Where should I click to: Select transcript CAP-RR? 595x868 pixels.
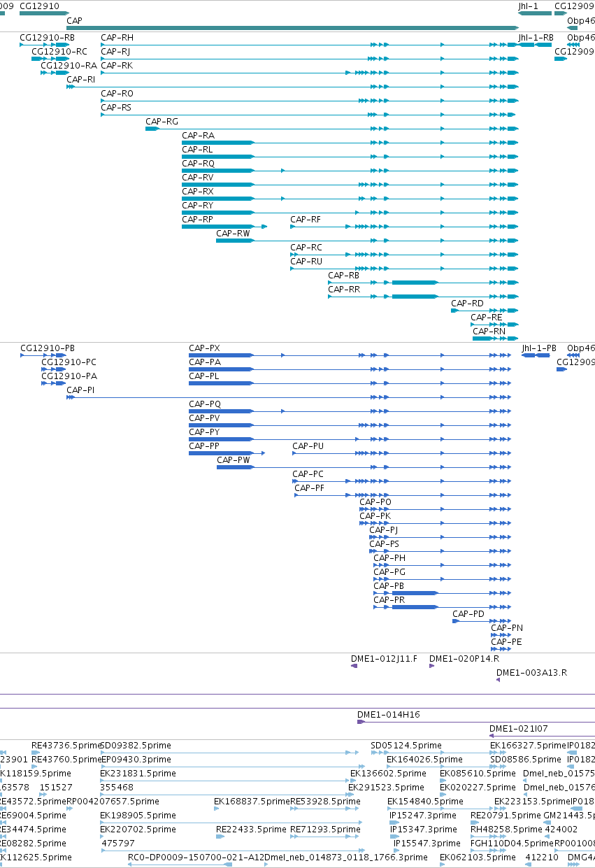[424, 297]
